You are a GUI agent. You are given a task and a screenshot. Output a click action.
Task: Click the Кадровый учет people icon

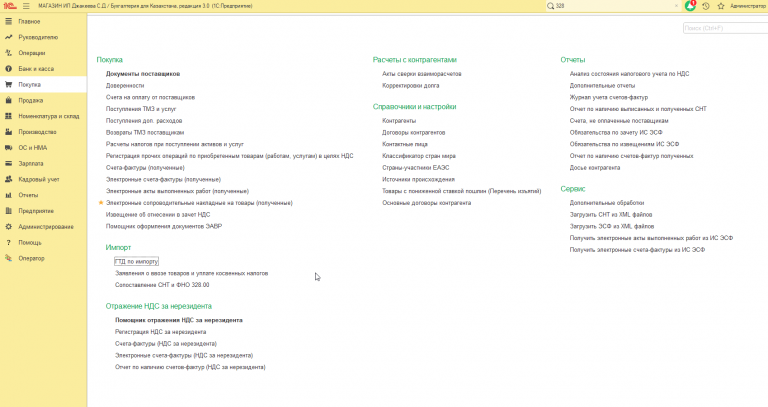(8, 179)
